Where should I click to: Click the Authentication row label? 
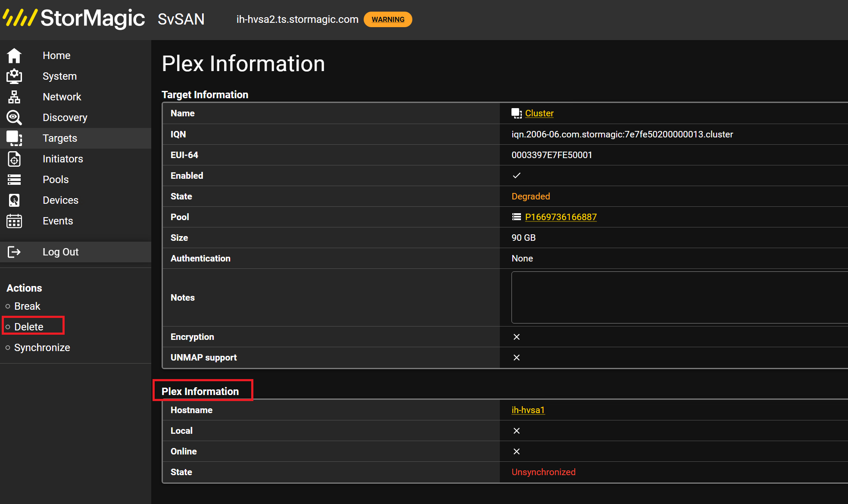click(x=200, y=258)
